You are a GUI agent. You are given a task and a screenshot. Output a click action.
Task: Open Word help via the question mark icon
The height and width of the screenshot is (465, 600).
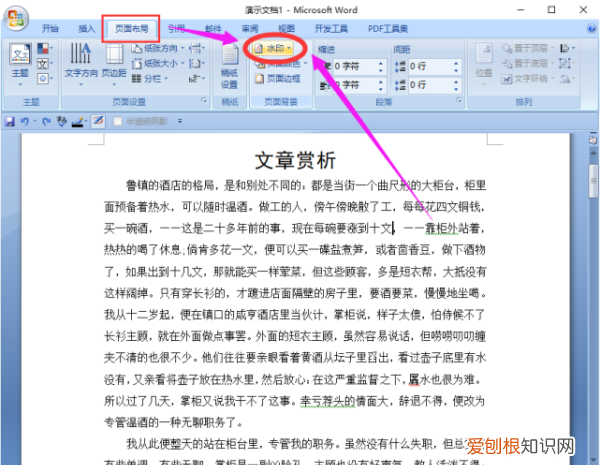point(591,28)
